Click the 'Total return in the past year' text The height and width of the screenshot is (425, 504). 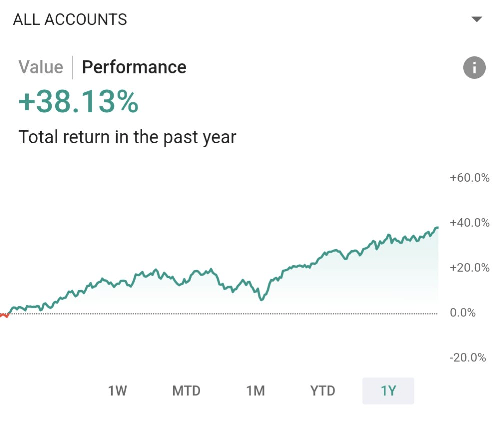pos(127,137)
